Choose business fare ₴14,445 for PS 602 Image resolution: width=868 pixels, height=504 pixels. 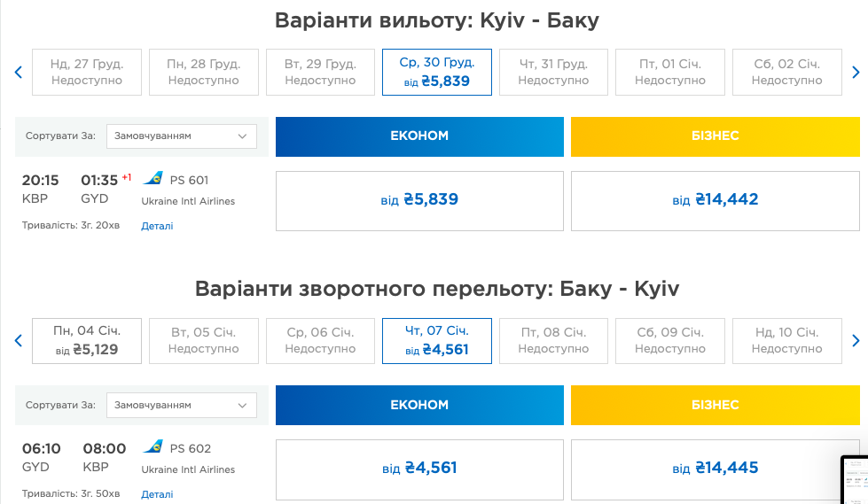coord(715,468)
